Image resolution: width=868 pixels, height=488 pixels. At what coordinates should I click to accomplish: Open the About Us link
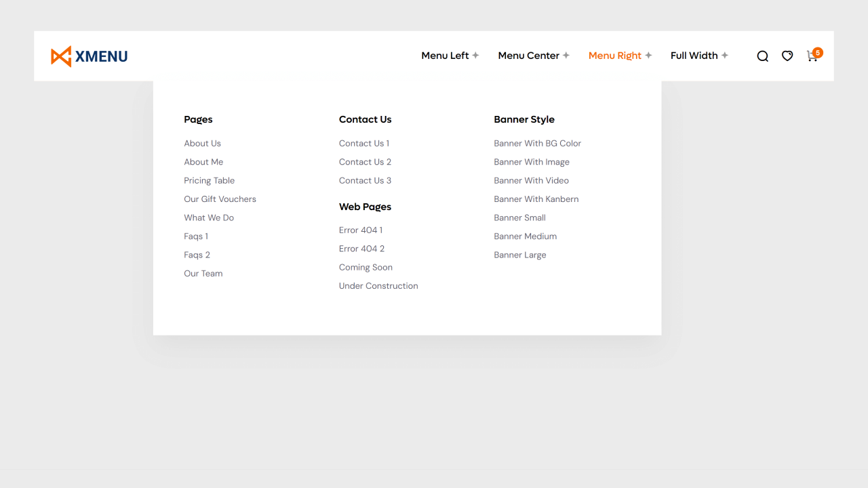pos(202,144)
